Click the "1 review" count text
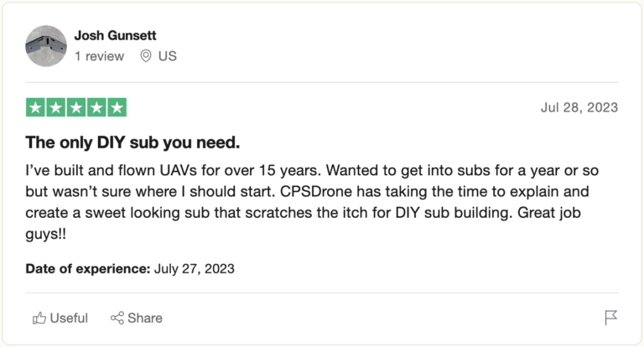Screen dimensions: 644x347 (x=99, y=56)
